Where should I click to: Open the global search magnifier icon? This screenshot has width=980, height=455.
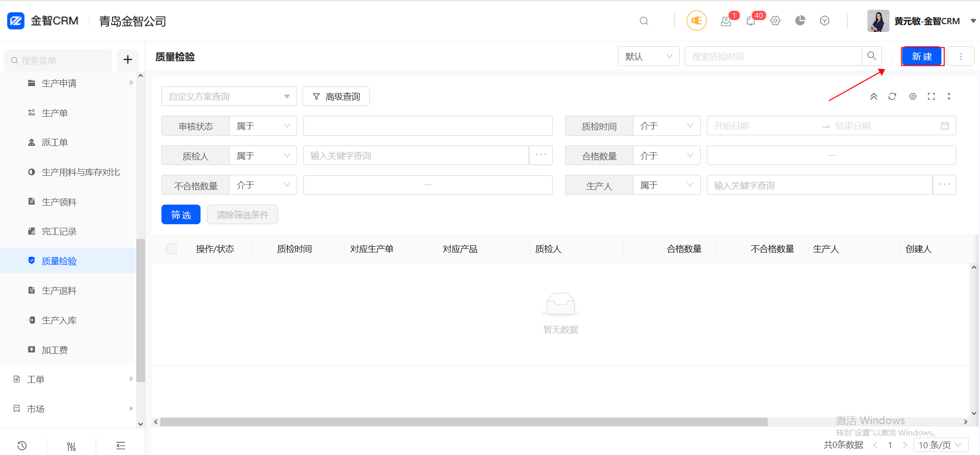tap(644, 21)
